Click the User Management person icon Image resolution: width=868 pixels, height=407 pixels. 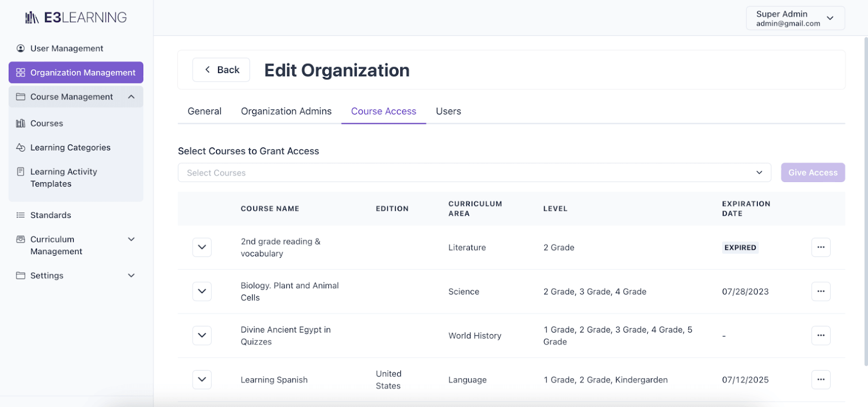pos(21,48)
